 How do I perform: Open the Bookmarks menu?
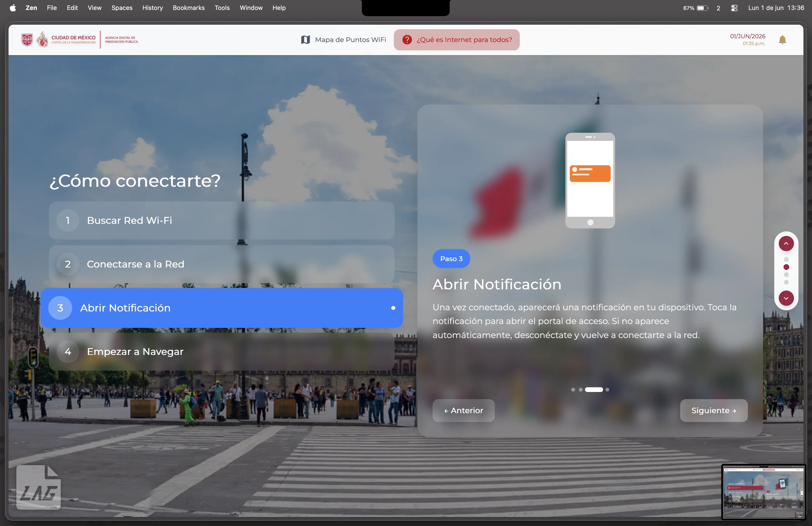click(189, 8)
